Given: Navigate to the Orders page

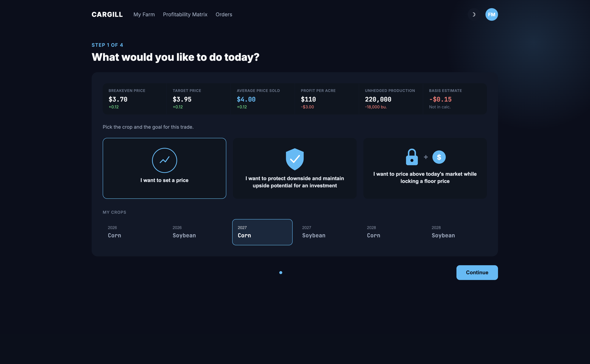Looking at the screenshot, I should 224,14.
